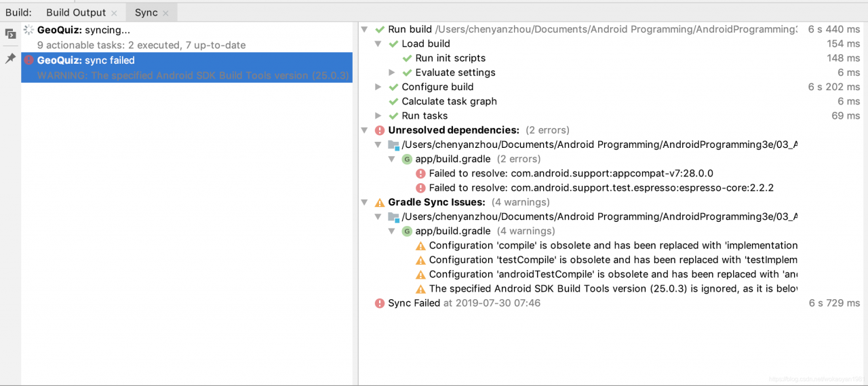868x386 pixels.
Task: Click the pin tab icon
Action: (10, 59)
